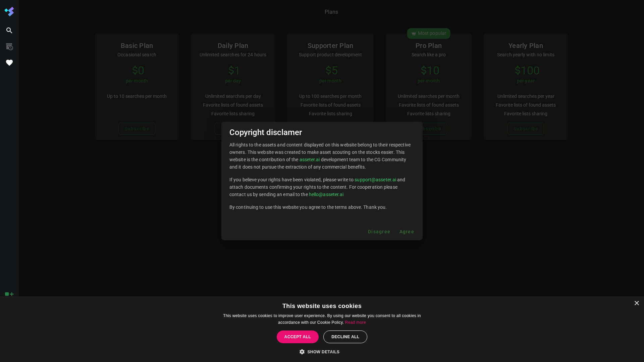Screen dimensions: 644x362
Task: Open search history in the sidebar
Action: pos(9,47)
